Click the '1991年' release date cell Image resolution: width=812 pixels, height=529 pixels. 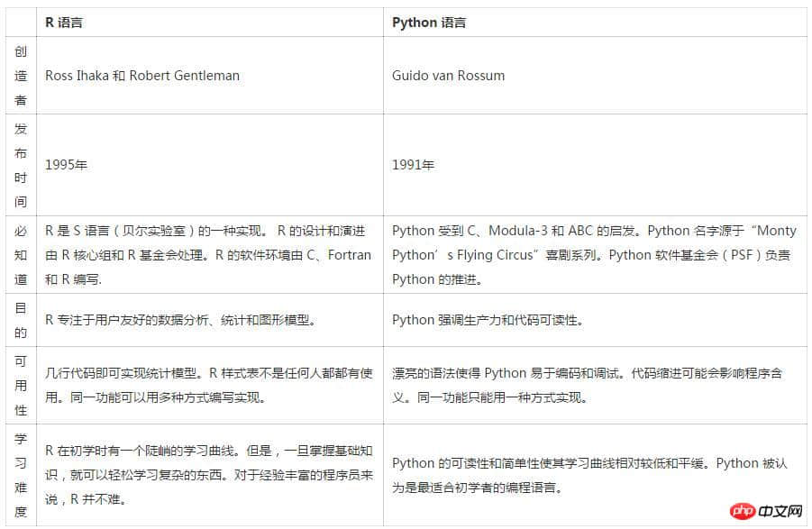[414, 165]
